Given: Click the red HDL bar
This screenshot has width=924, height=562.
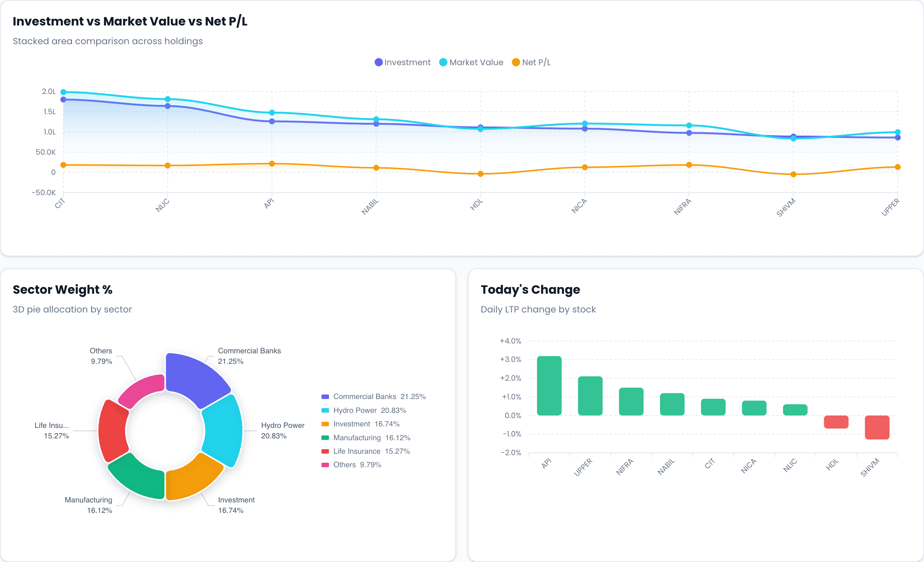Looking at the screenshot, I should tap(836, 422).
